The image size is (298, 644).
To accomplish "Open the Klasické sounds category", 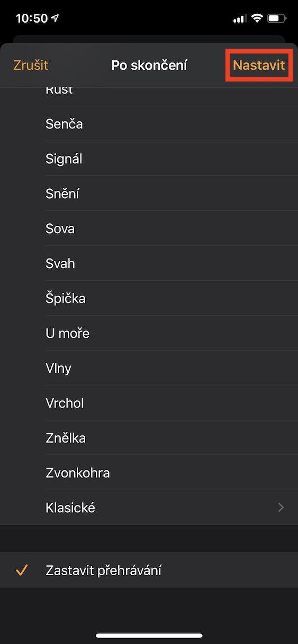I will point(149,508).
